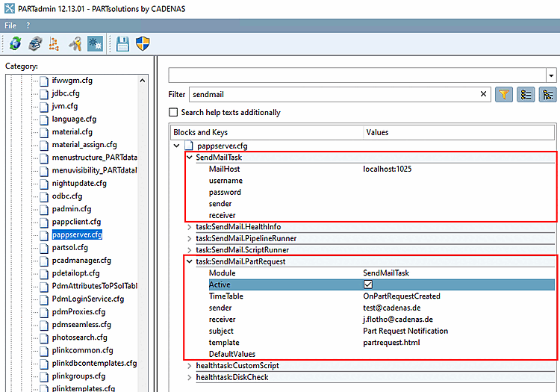Image resolution: width=560 pixels, height=392 pixels.
Task: Click the DefaultValues key row
Action: click(x=232, y=354)
